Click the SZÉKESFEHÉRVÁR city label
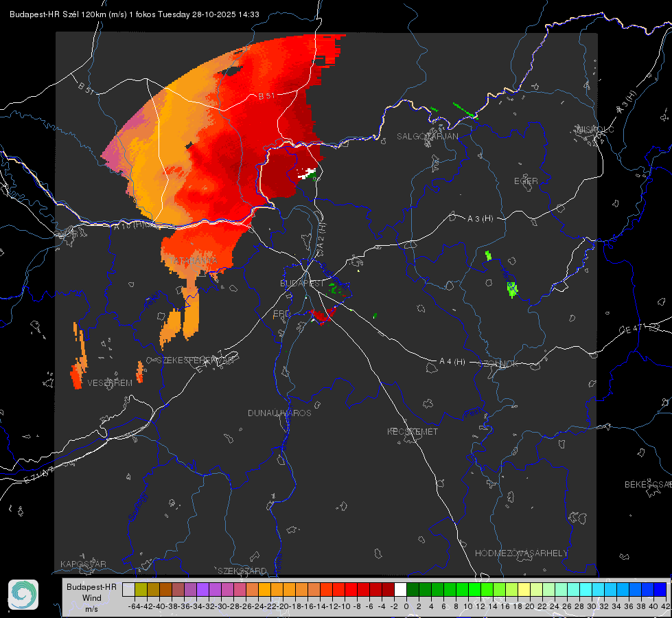672x618 pixels. 196,360
